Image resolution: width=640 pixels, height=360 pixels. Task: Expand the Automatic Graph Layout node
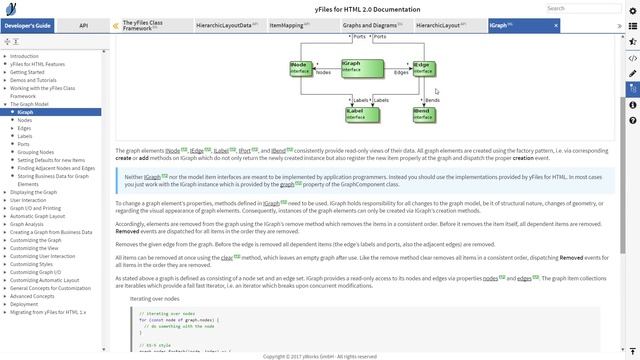[x=5, y=216]
